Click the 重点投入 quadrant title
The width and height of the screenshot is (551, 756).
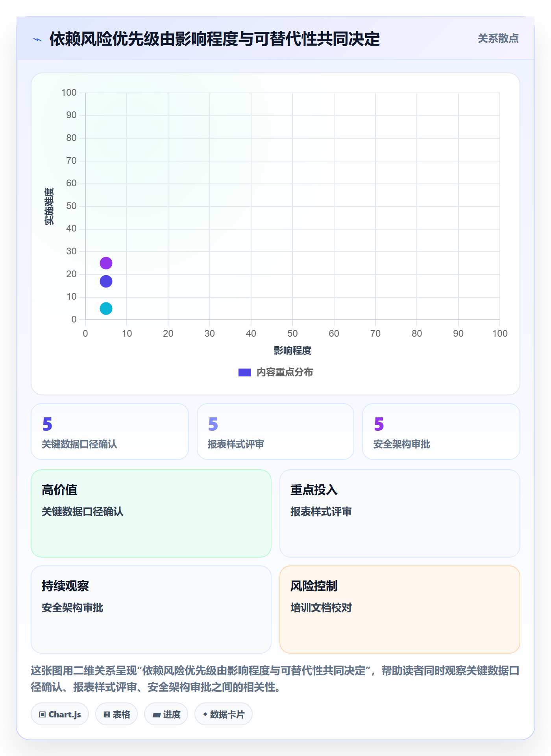pos(314,490)
